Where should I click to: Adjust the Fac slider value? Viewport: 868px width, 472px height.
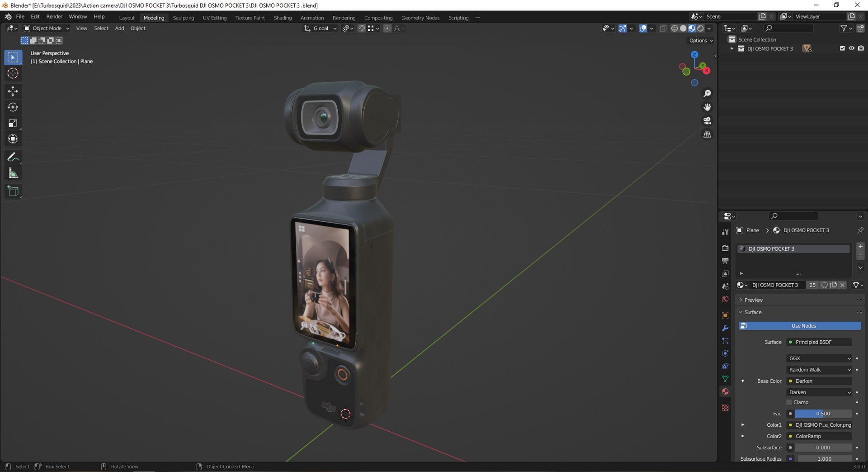tap(823, 414)
